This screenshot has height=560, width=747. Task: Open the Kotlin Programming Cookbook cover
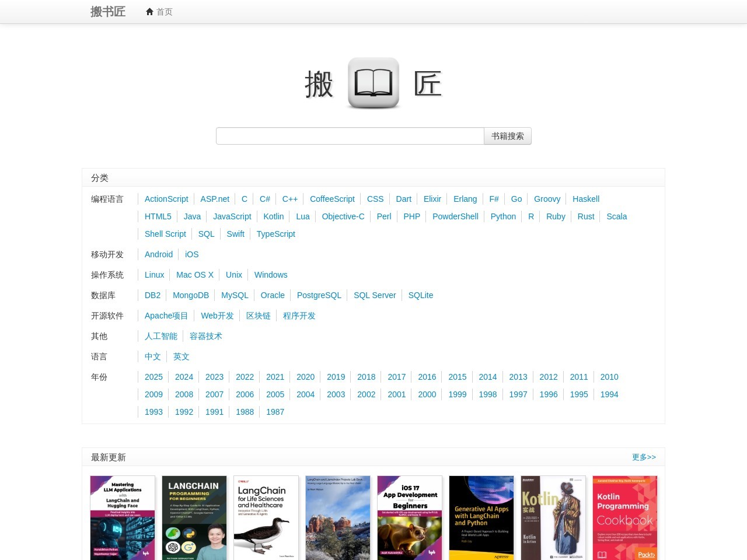pos(624,517)
